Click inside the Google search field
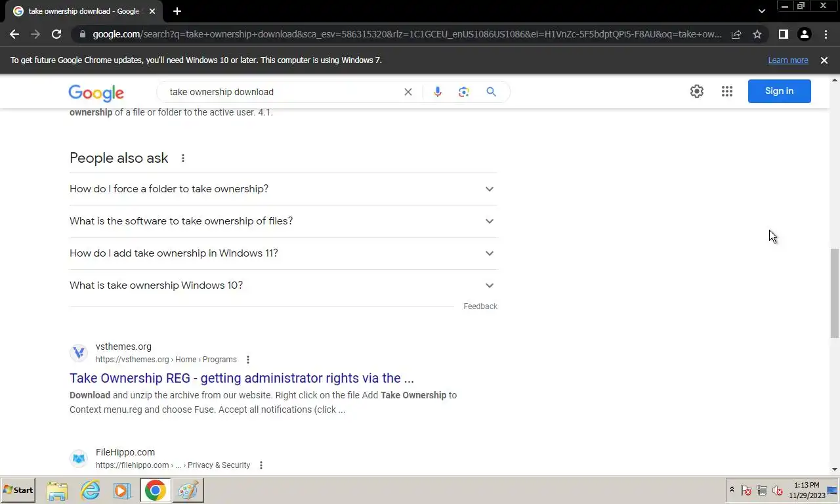 pyautogui.click(x=282, y=92)
